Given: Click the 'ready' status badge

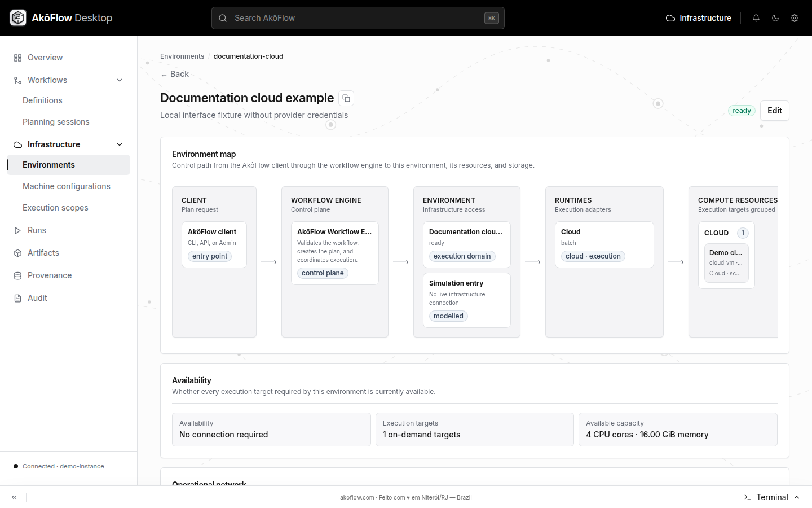Looking at the screenshot, I should coord(742,111).
